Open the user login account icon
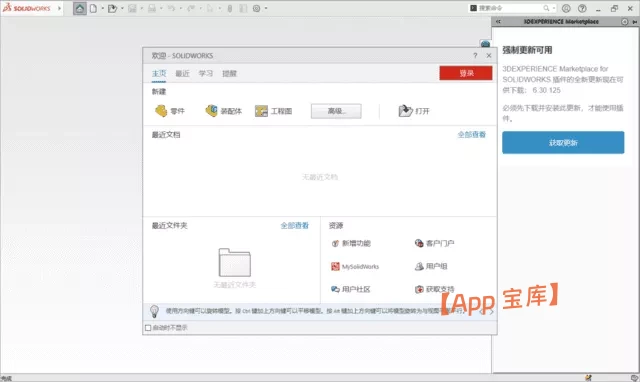Image resolution: width=640 pixels, height=382 pixels. click(566, 8)
